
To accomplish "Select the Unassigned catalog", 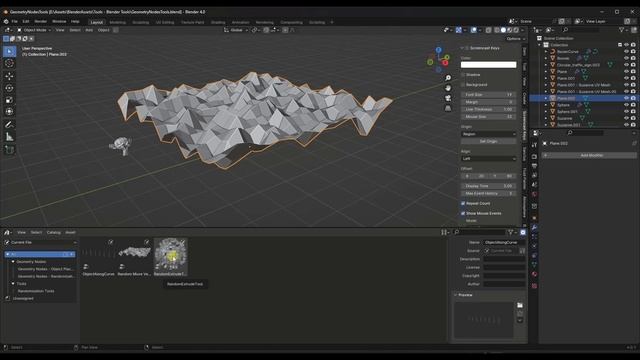I will [23, 298].
